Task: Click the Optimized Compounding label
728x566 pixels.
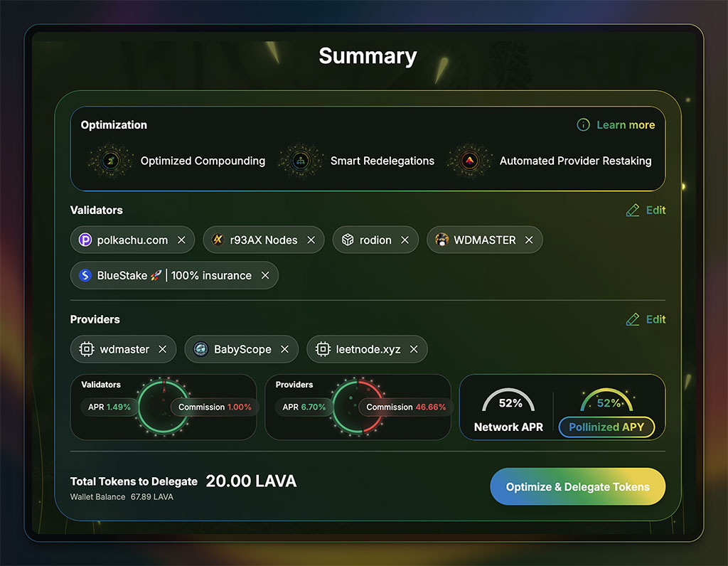Action: tap(203, 161)
